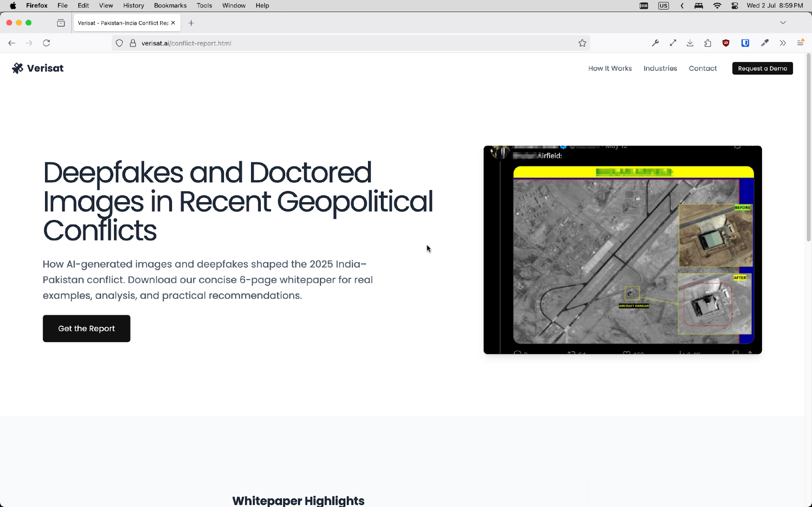
Task: Close the Verisat conflict report tab
Action: [173, 23]
